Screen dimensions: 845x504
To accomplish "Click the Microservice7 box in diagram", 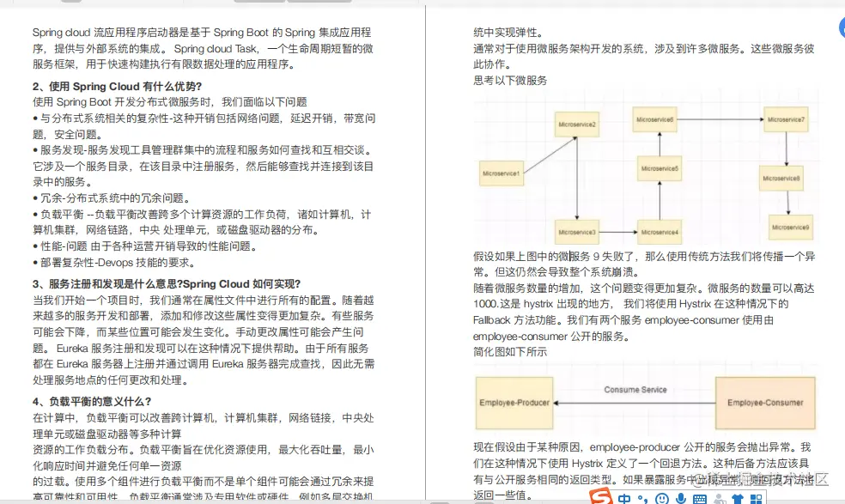I will [x=786, y=119].
